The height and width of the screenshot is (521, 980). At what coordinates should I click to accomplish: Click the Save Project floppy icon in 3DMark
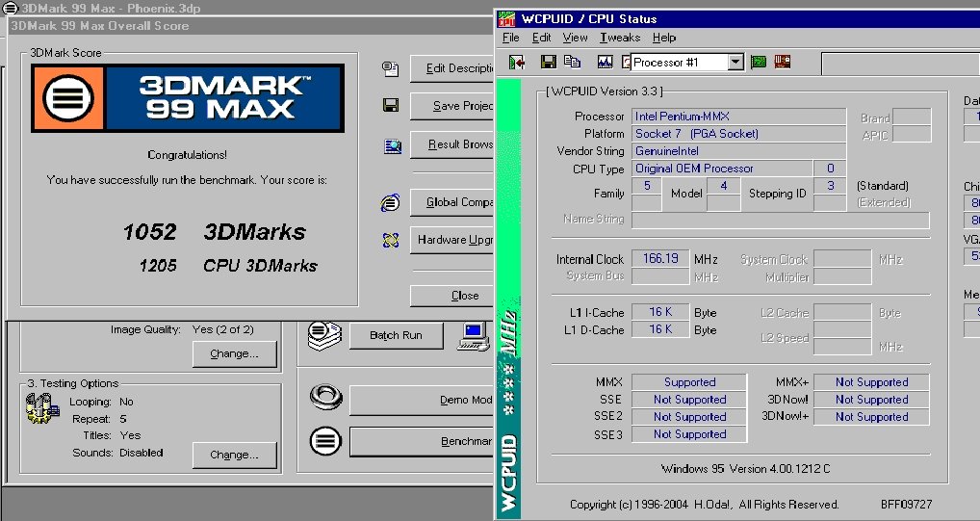391,105
